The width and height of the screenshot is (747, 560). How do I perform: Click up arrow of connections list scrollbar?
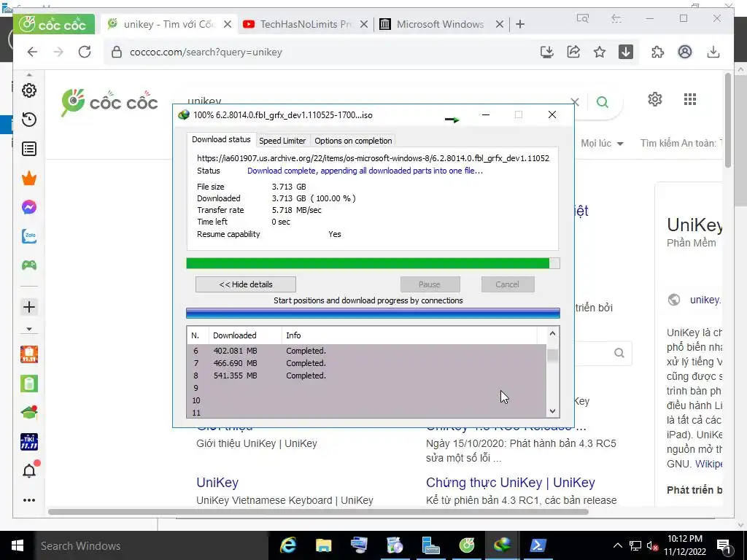(x=553, y=333)
